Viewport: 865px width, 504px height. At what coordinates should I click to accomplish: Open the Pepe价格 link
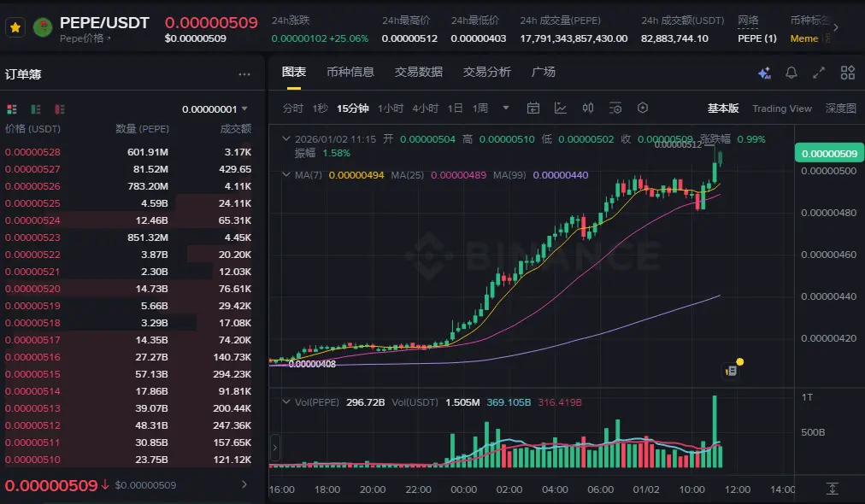click(x=85, y=38)
